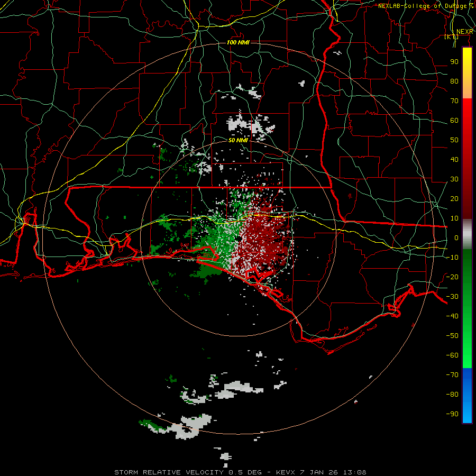Click the -80 value on velocity scale
This screenshot has height=476, width=476.
(452, 395)
